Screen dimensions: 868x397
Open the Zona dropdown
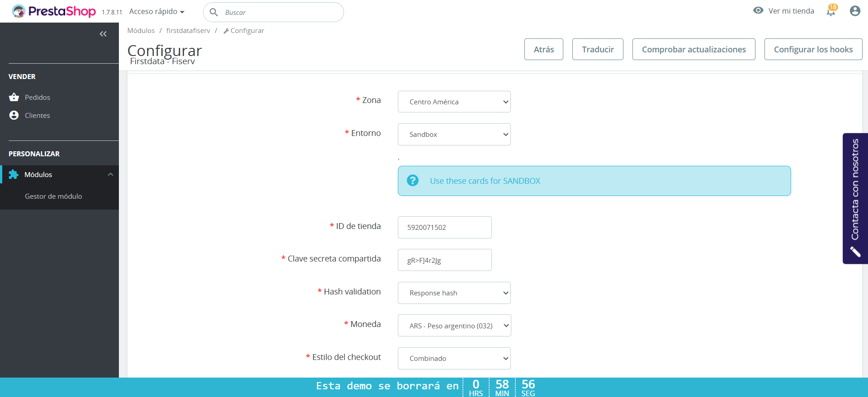point(454,102)
